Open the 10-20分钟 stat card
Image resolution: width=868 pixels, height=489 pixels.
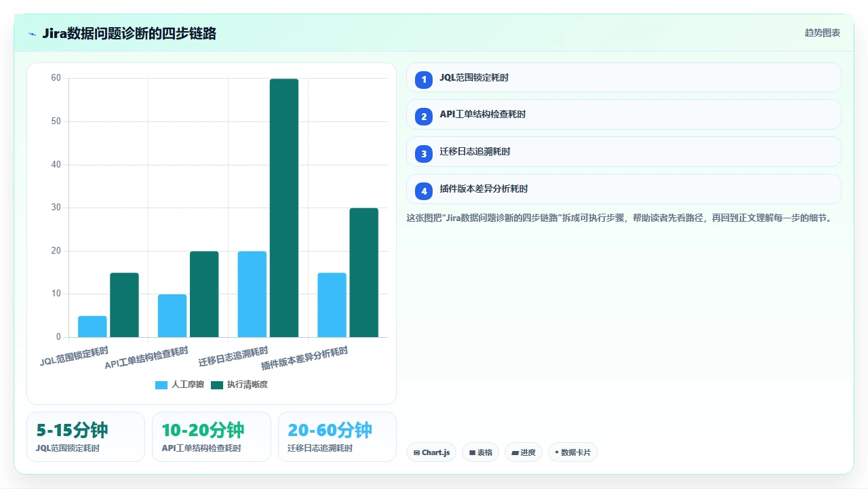212,437
